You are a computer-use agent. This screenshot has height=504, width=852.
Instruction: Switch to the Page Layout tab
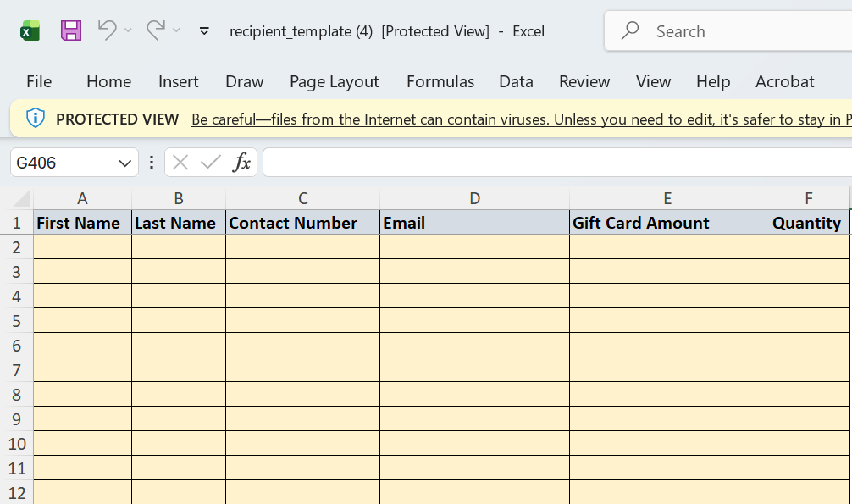tap(335, 81)
